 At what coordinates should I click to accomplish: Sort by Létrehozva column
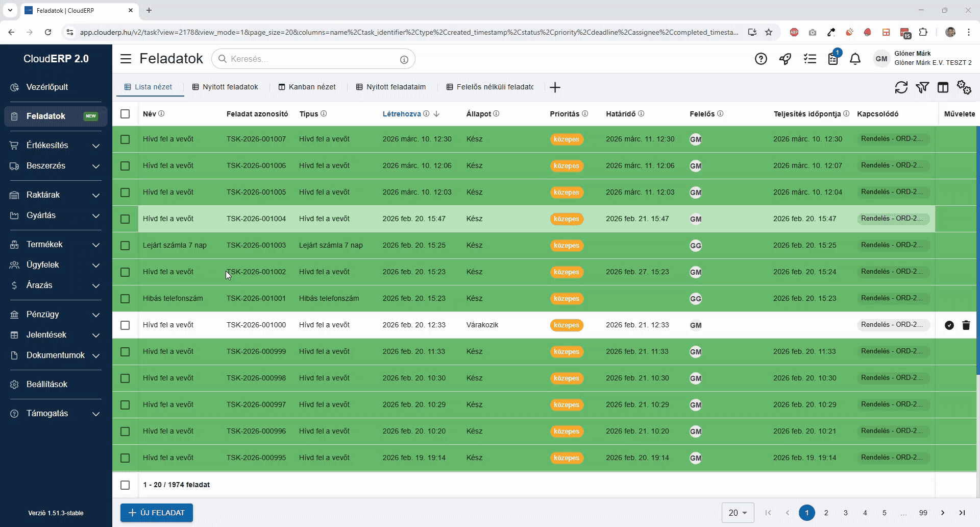click(x=403, y=114)
